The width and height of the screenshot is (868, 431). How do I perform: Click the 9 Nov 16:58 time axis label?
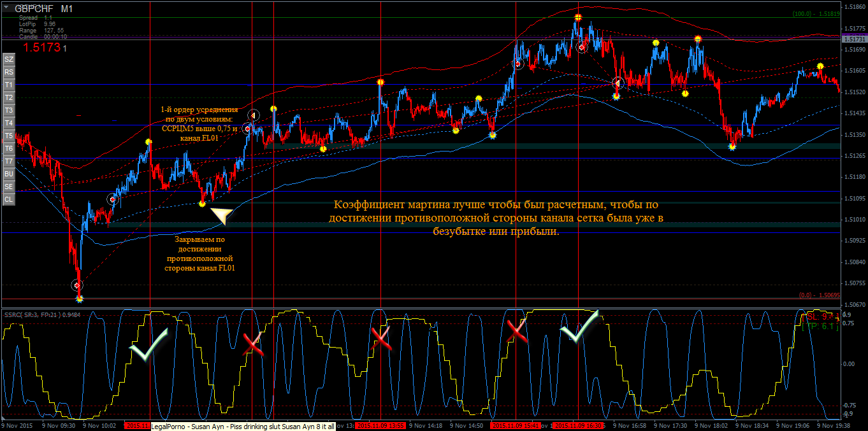pyautogui.click(x=630, y=425)
